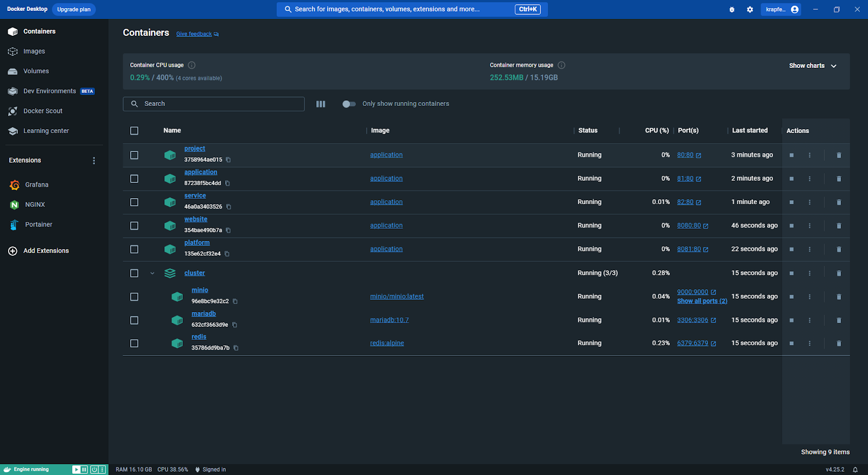The width and height of the screenshot is (868, 475).
Task: Open the Extensions options menu
Action: [x=94, y=161]
